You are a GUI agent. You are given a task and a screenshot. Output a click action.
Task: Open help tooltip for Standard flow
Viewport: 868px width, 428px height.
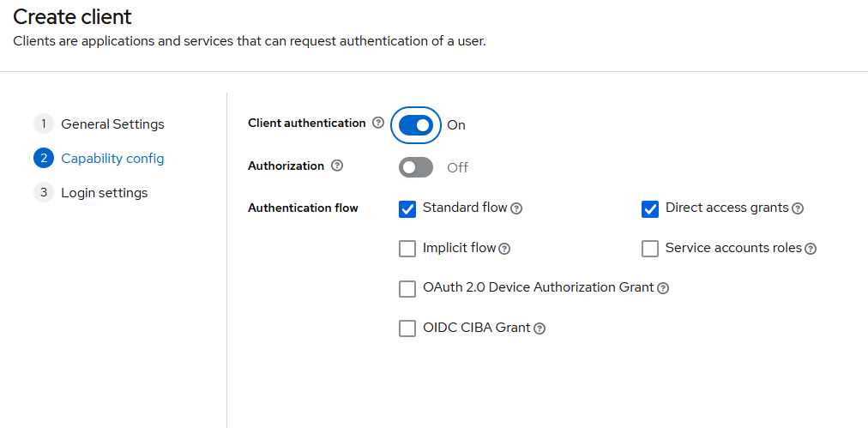point(516,208)
